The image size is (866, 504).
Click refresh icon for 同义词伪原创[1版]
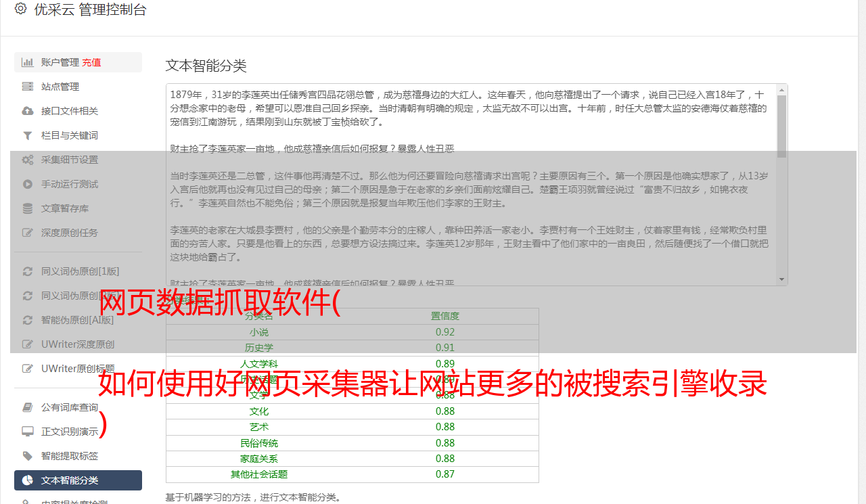28,271
